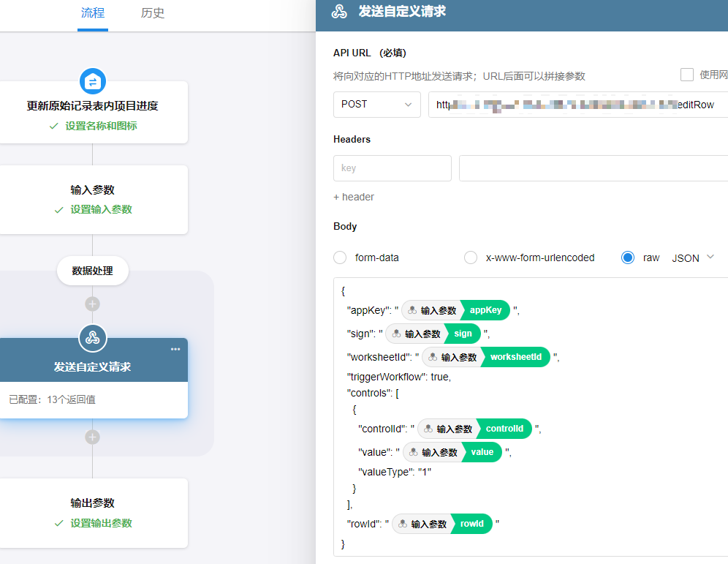The height and width of the screenshot is (564, 728).
Task: Open the three-dot menu on the request node
Action: [175, 349]
